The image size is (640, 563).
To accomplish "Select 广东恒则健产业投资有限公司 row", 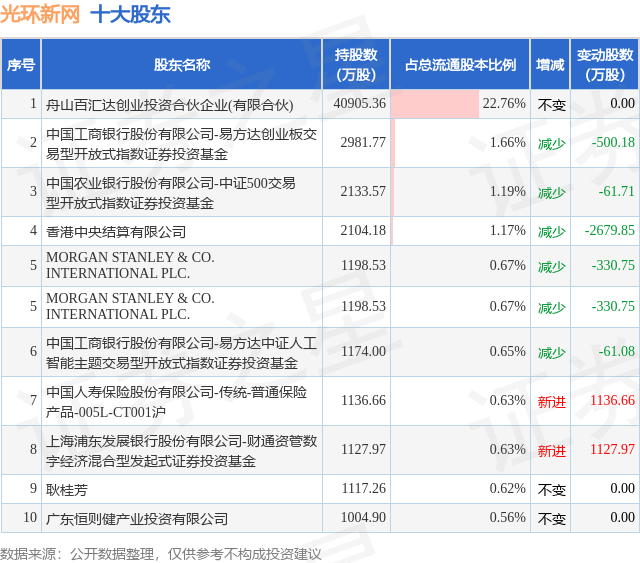I will [x=320, y=518].
